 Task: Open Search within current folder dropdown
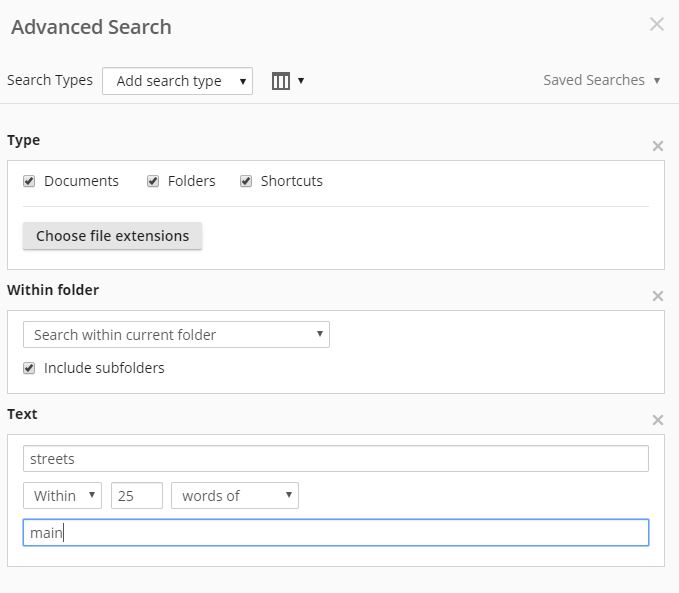click(176, 335)
